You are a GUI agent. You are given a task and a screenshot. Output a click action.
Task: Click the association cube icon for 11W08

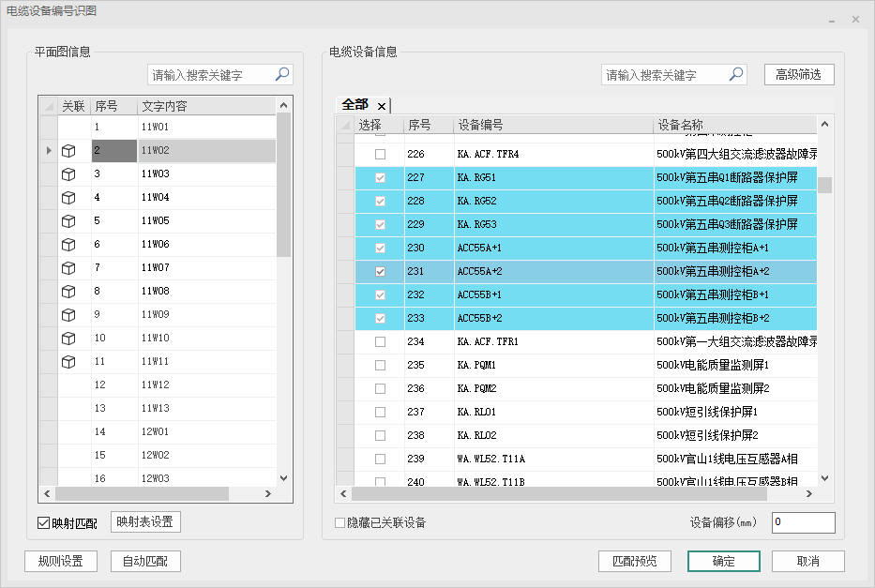click(x=68, y=292)
